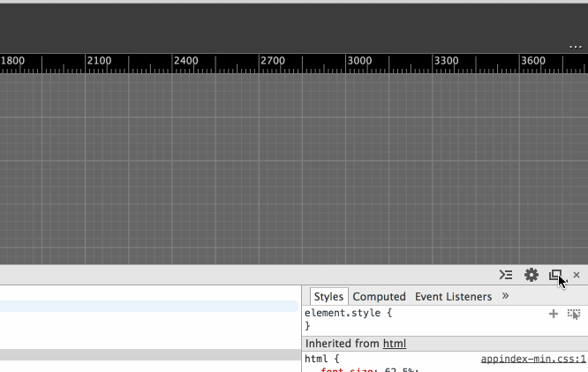Switch to the Styles tab
This screenshot has height=372, width=588.
coord(328,297)
